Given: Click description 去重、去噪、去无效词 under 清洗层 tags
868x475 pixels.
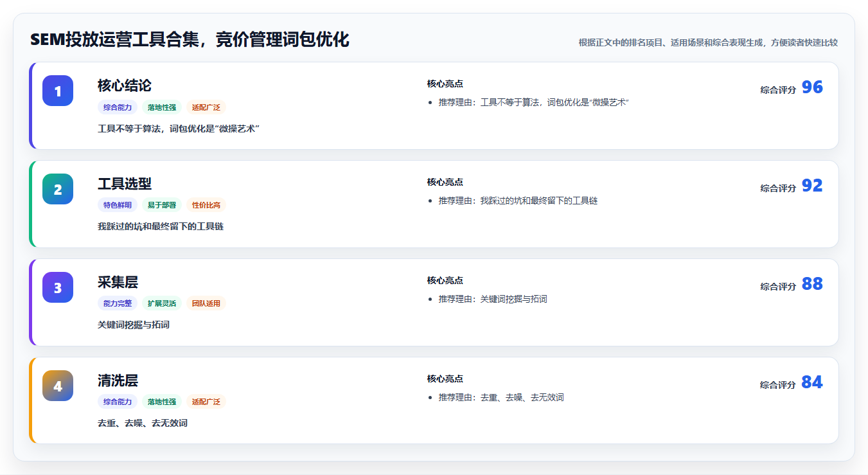Looking at the screenshot, I should pyautogui.click(x=143, y=424).
